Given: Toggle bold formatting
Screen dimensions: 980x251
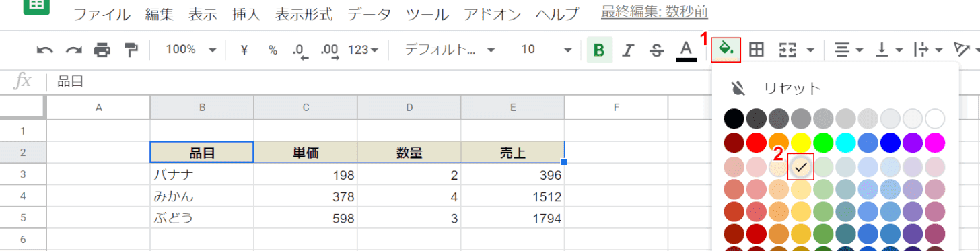Looking at the screenshot, I should coord(600,50).
